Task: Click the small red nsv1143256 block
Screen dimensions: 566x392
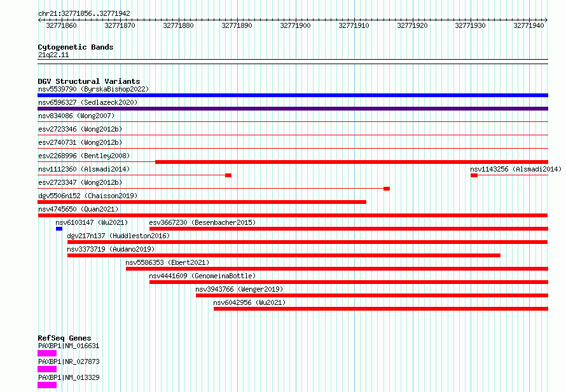Action: (474, 175)
